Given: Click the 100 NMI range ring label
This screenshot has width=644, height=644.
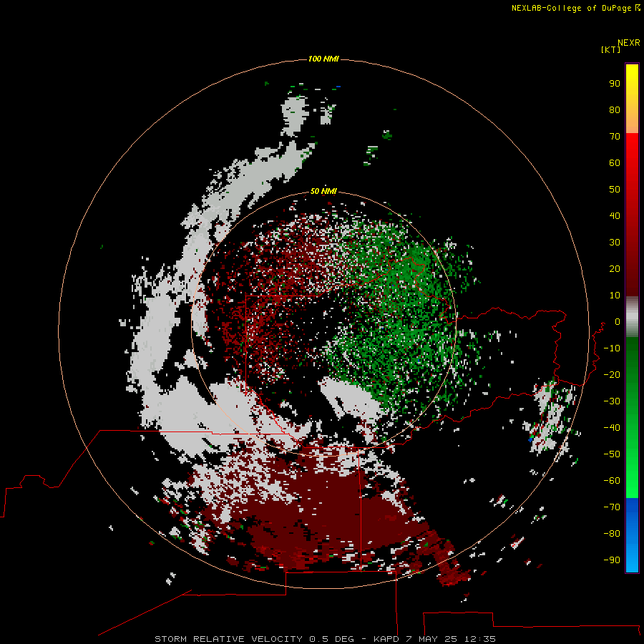Looking at the screenshot, I should 323,59.
